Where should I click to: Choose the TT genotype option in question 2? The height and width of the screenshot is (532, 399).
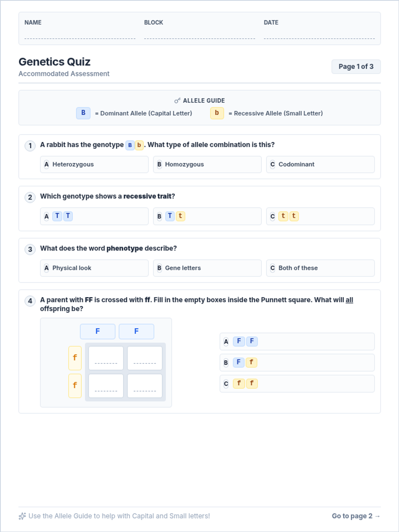pos(94,216)
